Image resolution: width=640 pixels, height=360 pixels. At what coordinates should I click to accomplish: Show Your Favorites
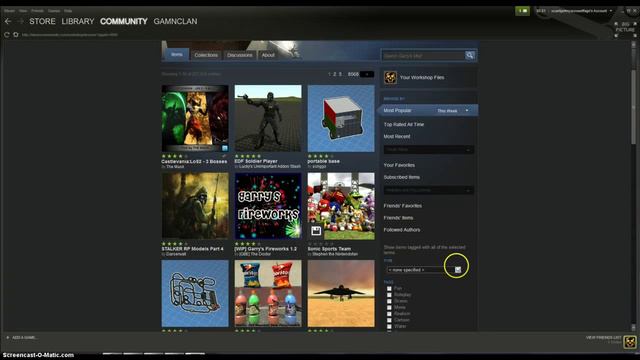399,165
